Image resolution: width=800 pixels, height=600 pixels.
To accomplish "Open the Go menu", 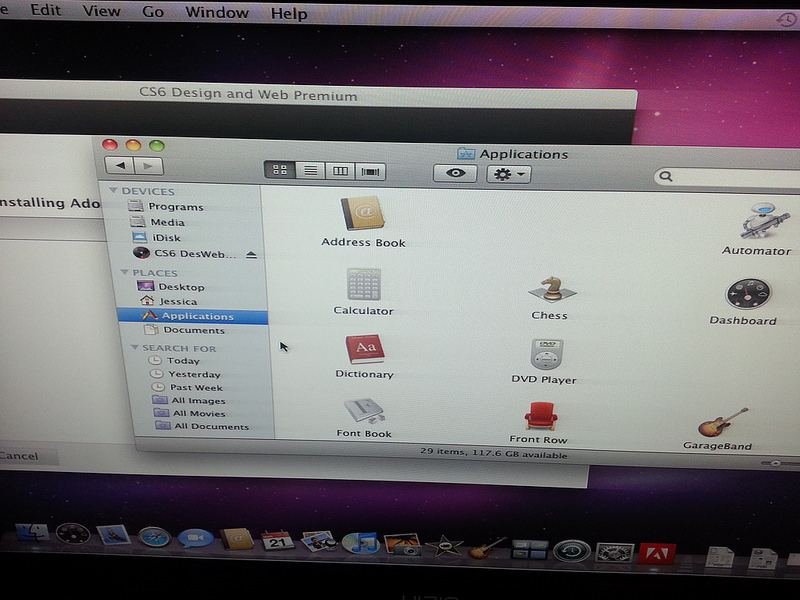I will coord(153,11).
